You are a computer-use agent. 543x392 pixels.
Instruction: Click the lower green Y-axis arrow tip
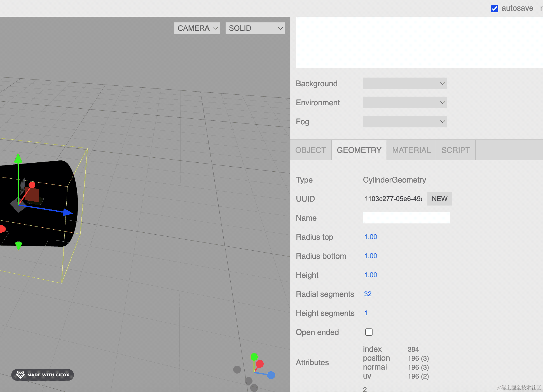point(18,246)
